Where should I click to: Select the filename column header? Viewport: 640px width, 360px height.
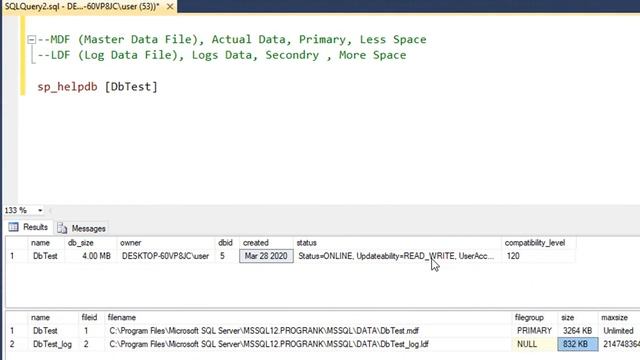[x=307, y=318]
